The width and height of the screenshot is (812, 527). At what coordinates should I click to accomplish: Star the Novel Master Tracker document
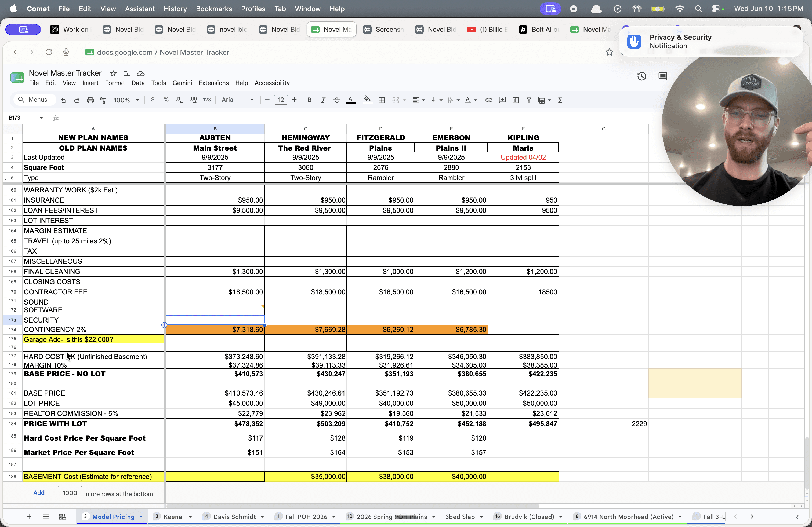113,73
